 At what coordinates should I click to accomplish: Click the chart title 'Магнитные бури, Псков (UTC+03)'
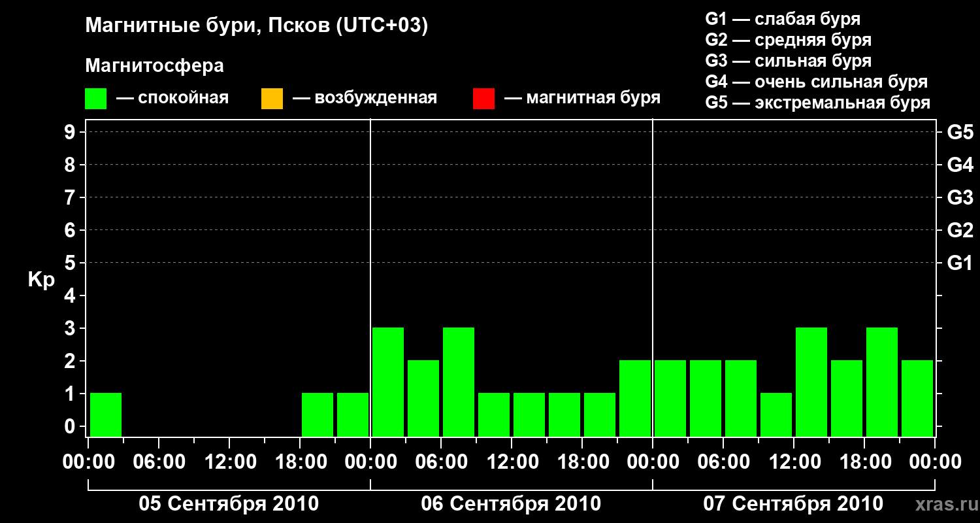pyautogui.click(x=257, y=26)
